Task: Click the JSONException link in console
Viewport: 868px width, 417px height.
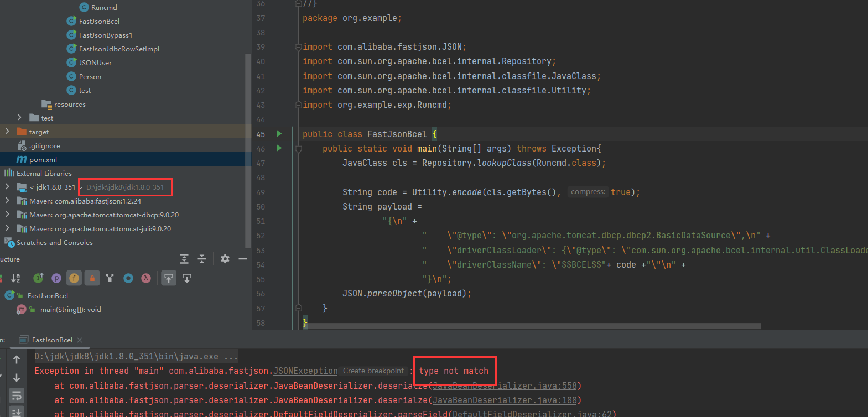Action: click(305, 371)
